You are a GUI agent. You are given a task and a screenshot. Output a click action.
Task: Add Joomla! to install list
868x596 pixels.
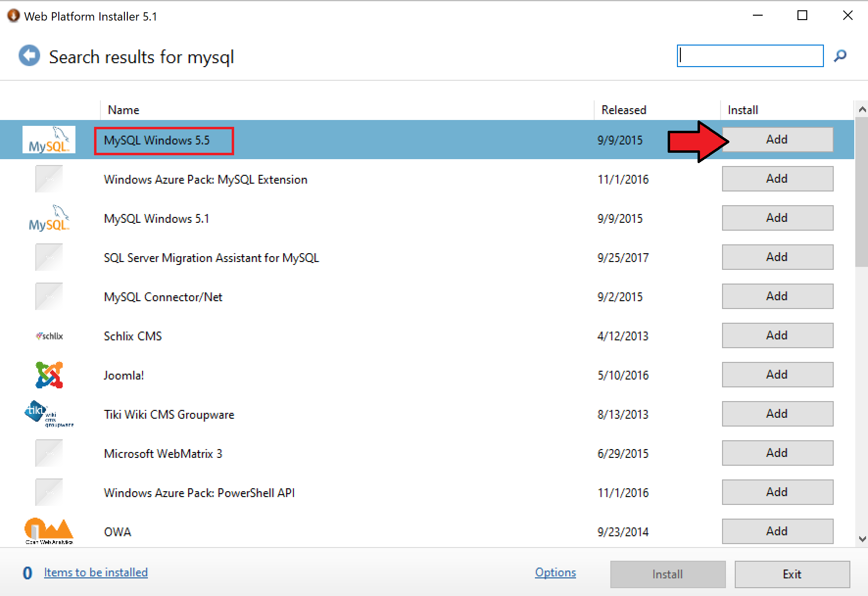coord(777,375)
